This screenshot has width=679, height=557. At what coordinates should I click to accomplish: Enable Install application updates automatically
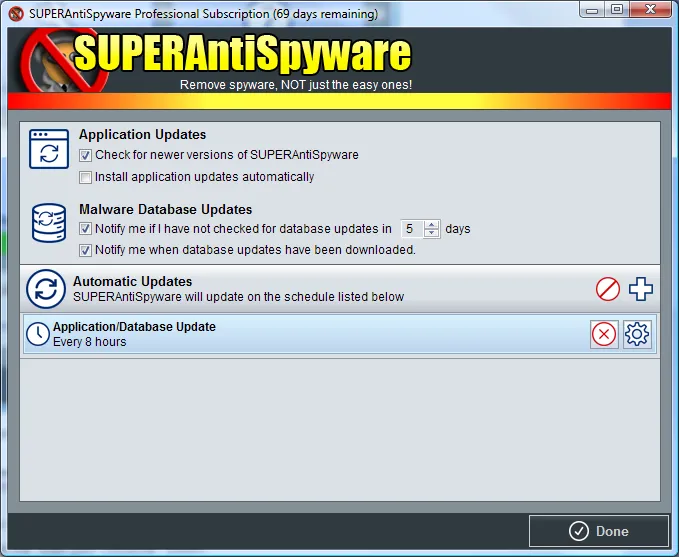[x=86, y=177]
